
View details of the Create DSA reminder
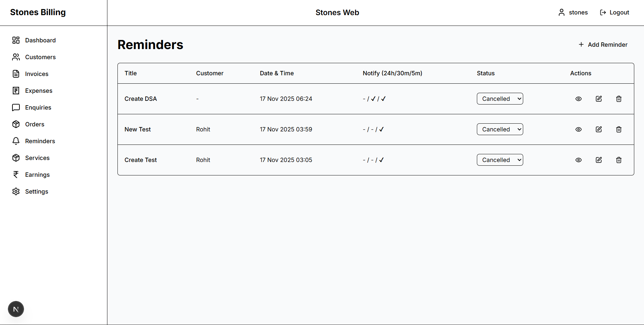pos(578,98)
